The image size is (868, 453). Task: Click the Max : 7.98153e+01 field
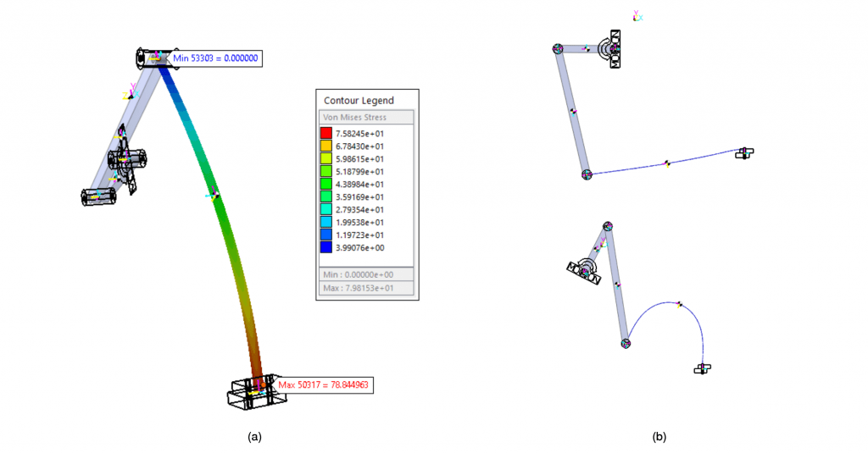[366, 288]
